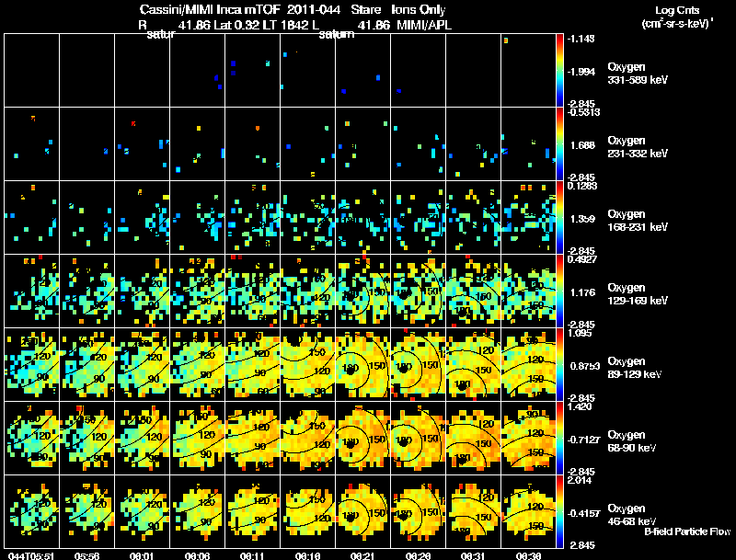Click the 06:21 time label
This screenshot has width=736, height=560.
(x=362, y=555)
